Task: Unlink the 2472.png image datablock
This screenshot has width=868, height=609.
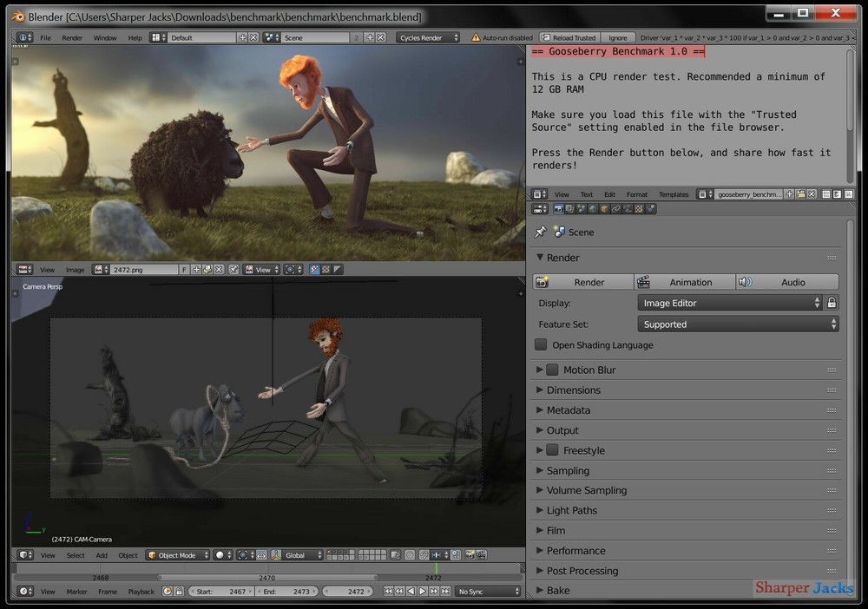Action: click(x=218, y=269)
